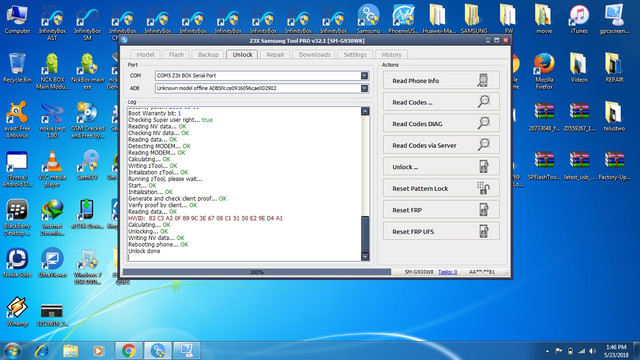Launch avast! Free Antivirus shortcut

tap(17, 120)
